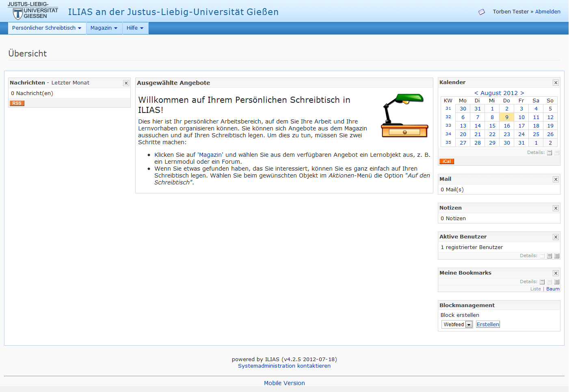Log out via the Abmelden link
569x392 pixels.
pos(547,12)
